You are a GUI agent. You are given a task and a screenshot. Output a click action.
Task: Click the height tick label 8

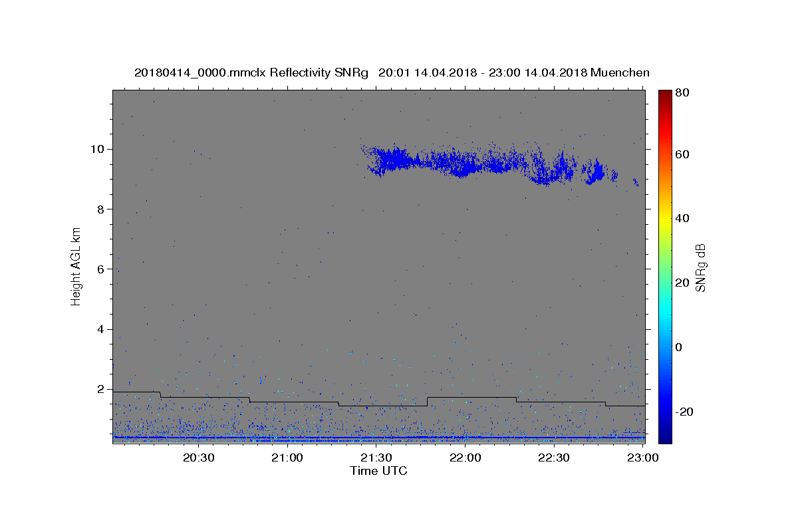point(100,209)
